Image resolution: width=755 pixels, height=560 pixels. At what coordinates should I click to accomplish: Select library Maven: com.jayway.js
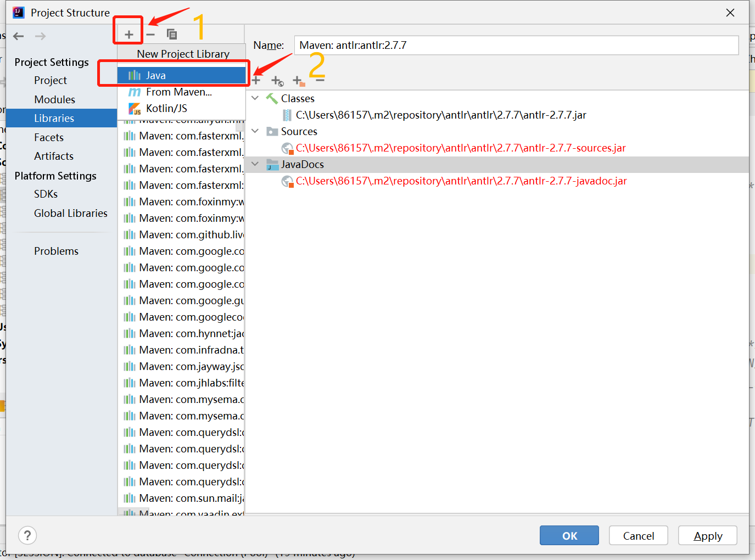click(x=182, y=366)
